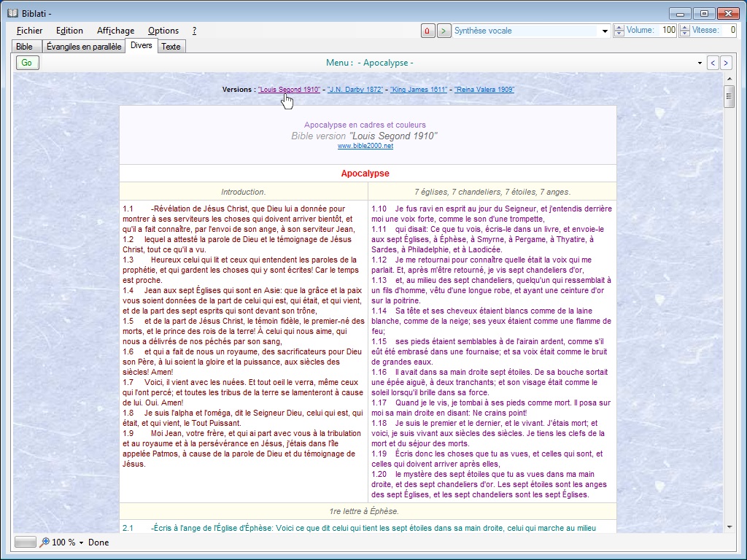This screenshot has width=747, height=560.
Task: Click the vertical scrollbar down arrow
Action: (728, 526)
